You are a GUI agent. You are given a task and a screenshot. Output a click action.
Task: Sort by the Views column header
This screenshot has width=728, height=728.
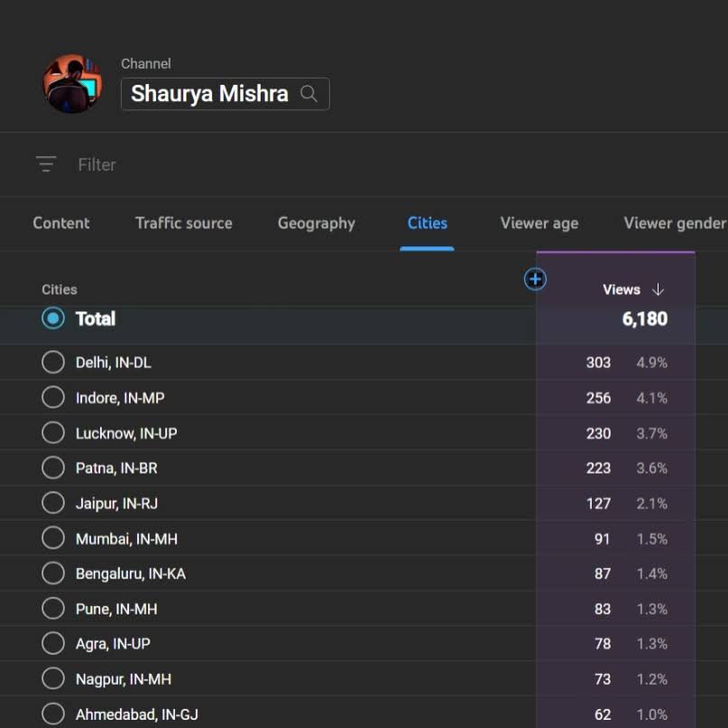(622, 290)
